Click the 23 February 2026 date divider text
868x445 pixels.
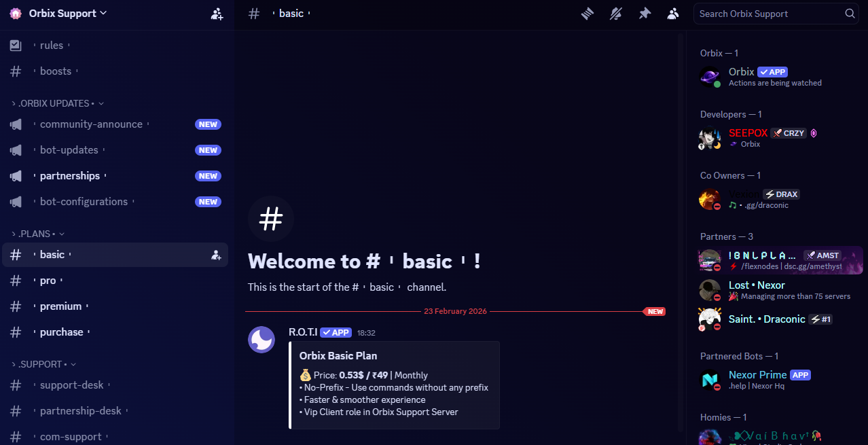456,311
